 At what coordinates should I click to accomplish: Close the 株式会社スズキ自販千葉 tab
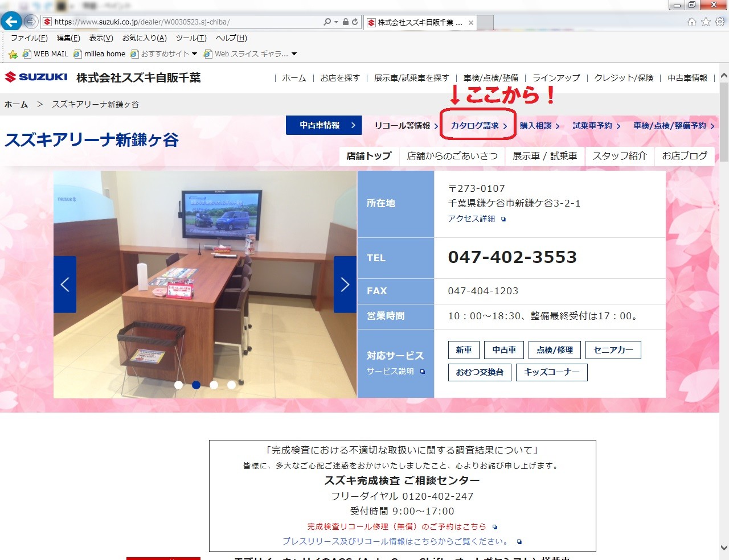click(471, 23)
